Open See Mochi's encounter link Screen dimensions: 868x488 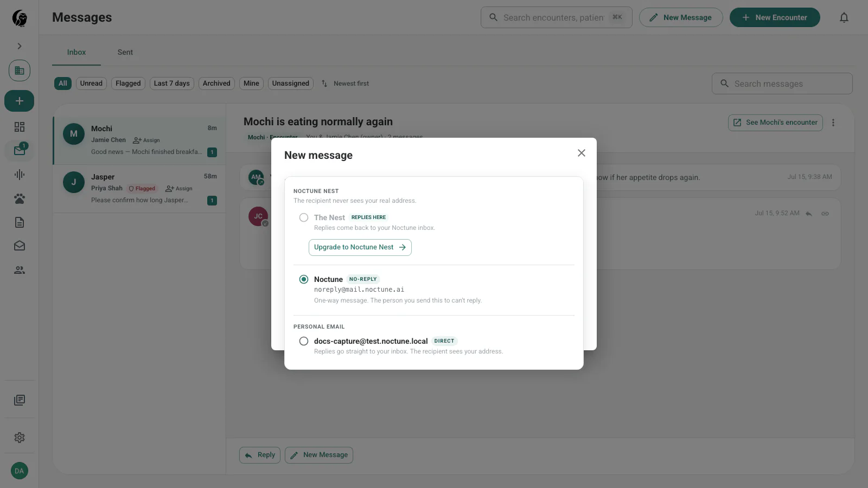coord(775,123)
